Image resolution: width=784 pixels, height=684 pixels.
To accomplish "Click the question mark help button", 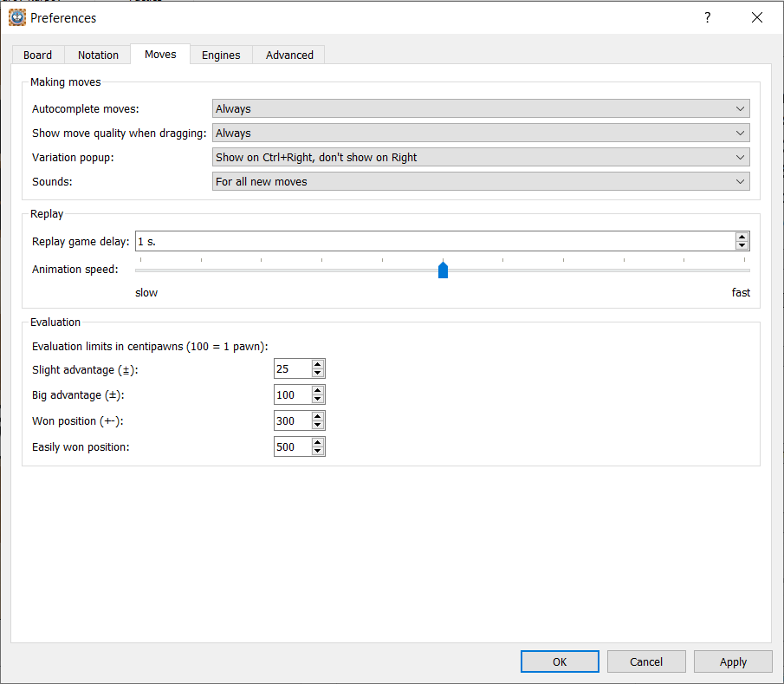I will [707, 17].
